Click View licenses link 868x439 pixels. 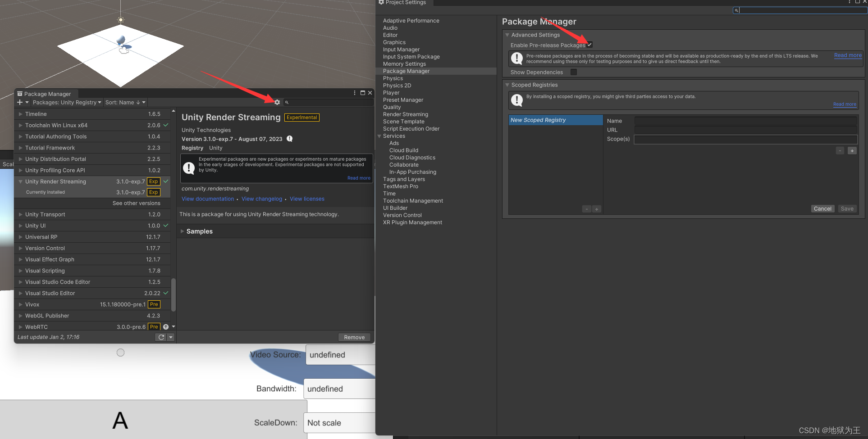coord(307,199)
